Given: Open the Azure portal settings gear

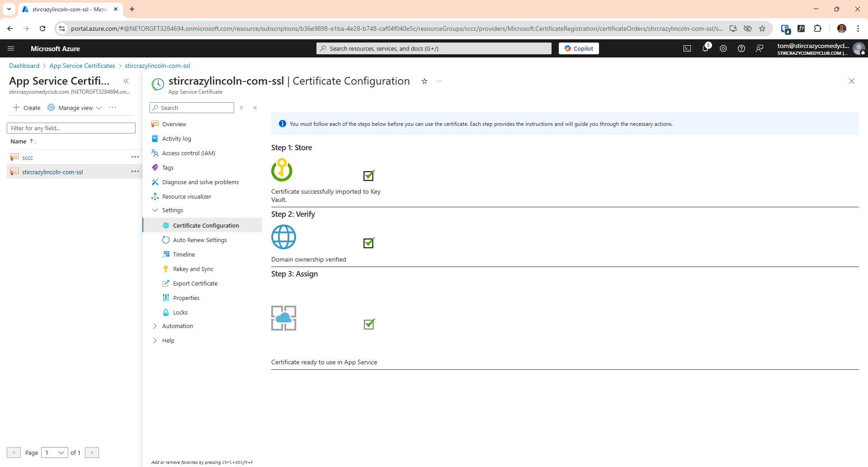Looking at the screenshot, I should click(x=723, y=48).
